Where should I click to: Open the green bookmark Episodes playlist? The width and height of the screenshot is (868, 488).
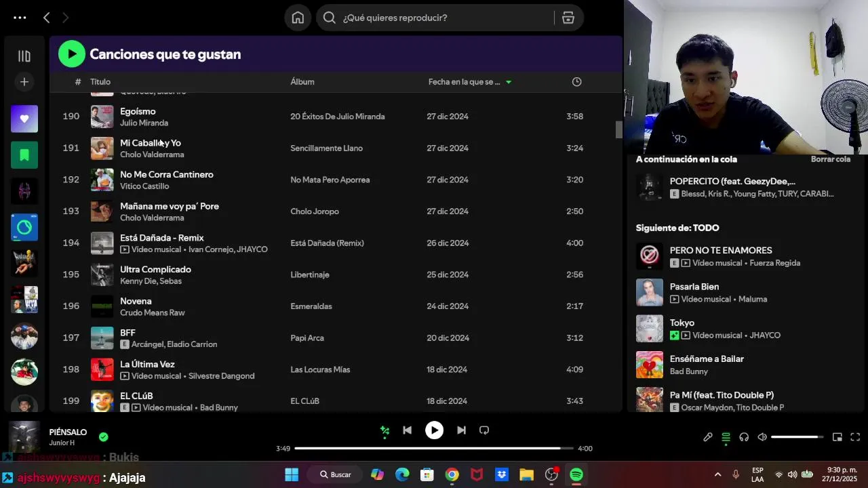24,155
